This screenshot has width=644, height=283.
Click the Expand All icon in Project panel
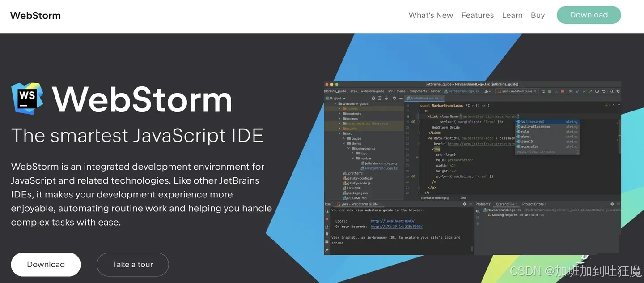[x=380, y=98]
